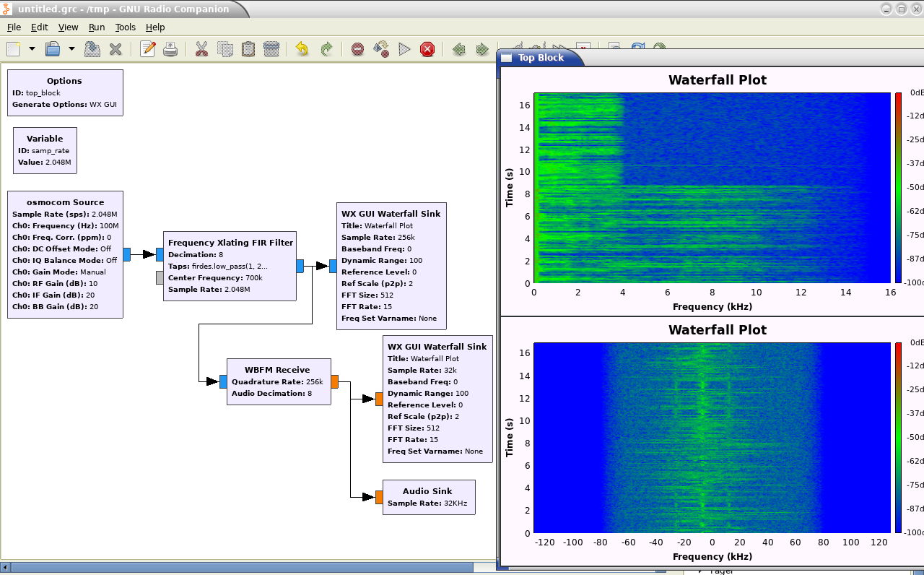Screen dimensions: 924x575
Task: Generate the flow graph code
Action: coord(381,49)
